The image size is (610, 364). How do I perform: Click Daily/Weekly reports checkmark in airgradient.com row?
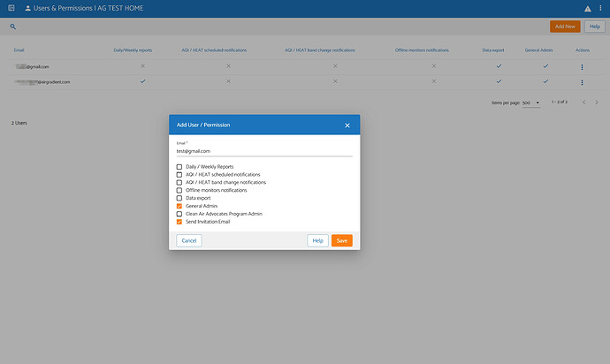point(142,81)
